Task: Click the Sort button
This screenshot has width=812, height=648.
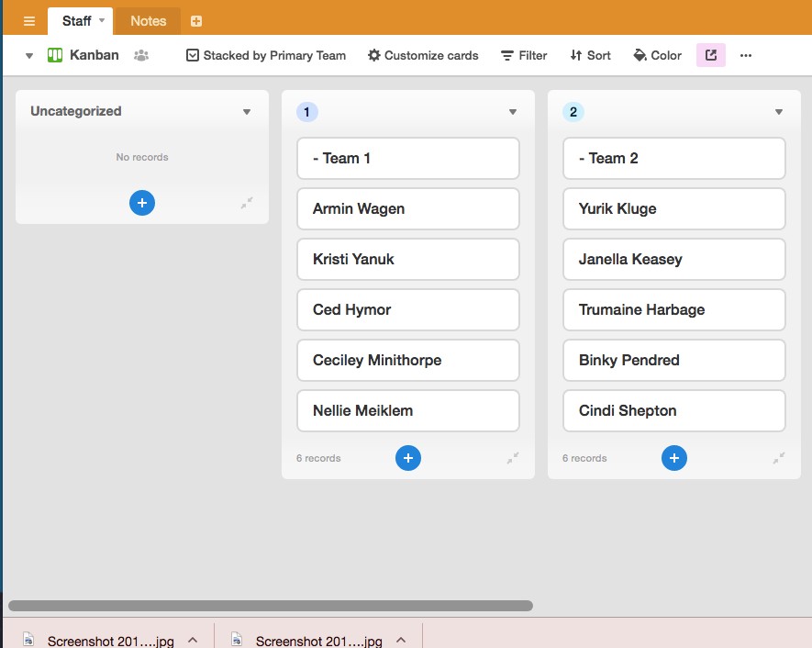Action: 590,55
